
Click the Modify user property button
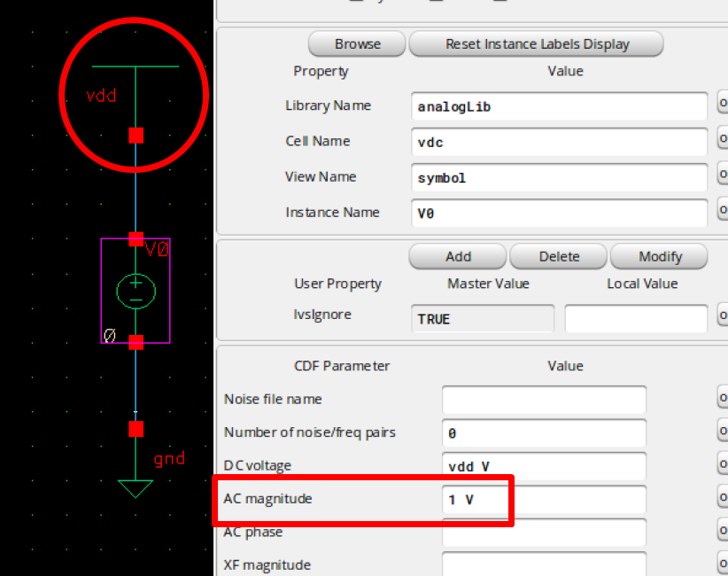click(x=659, y=256)
